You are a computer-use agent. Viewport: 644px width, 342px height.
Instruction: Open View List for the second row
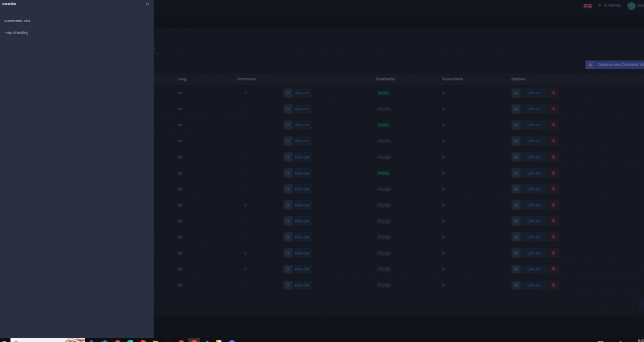point(302,109)
